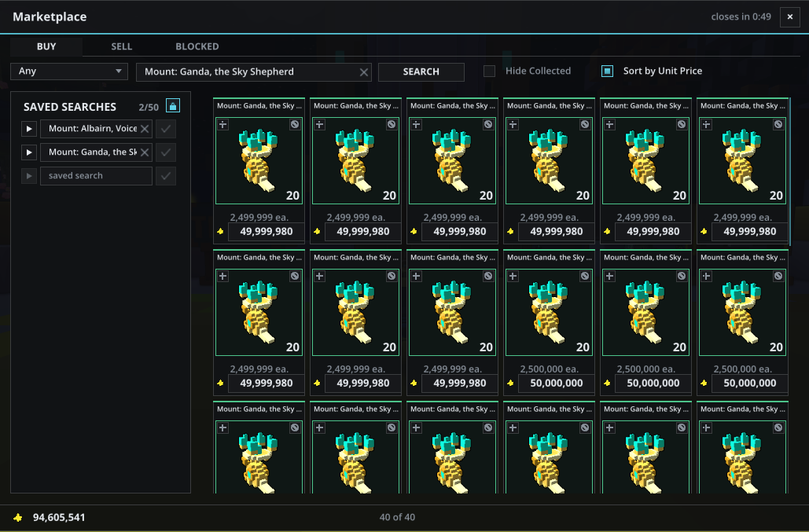
Task: Run the Mount: Ganda saved search play button
Action: coord(29,152)
